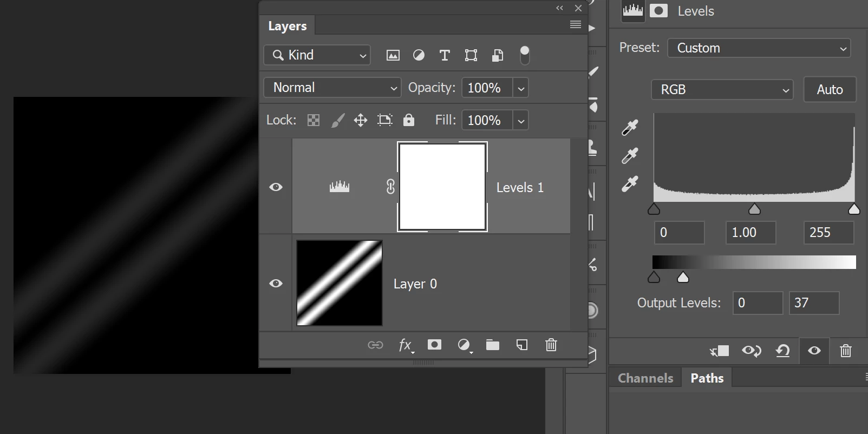The image size is (868, 434).
Task: Filter for smart objects icon
Action: pyautogui.click(x=497, y=55)
